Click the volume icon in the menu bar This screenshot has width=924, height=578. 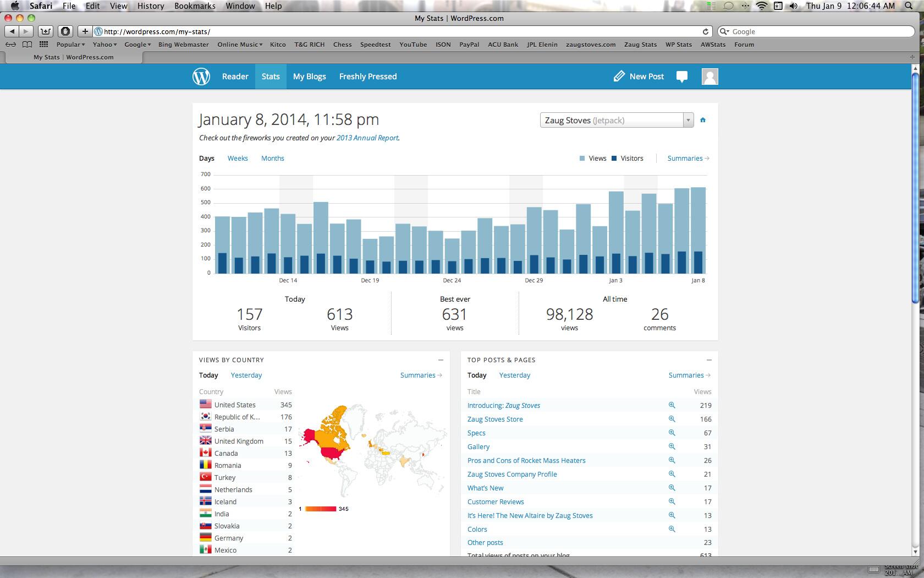pyautogui.click(x=793, y=6)
